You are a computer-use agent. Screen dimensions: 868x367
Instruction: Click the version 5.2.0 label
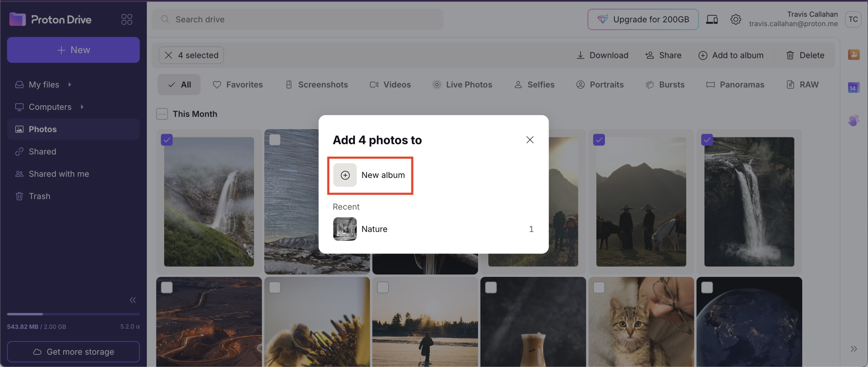pos(130,327)
